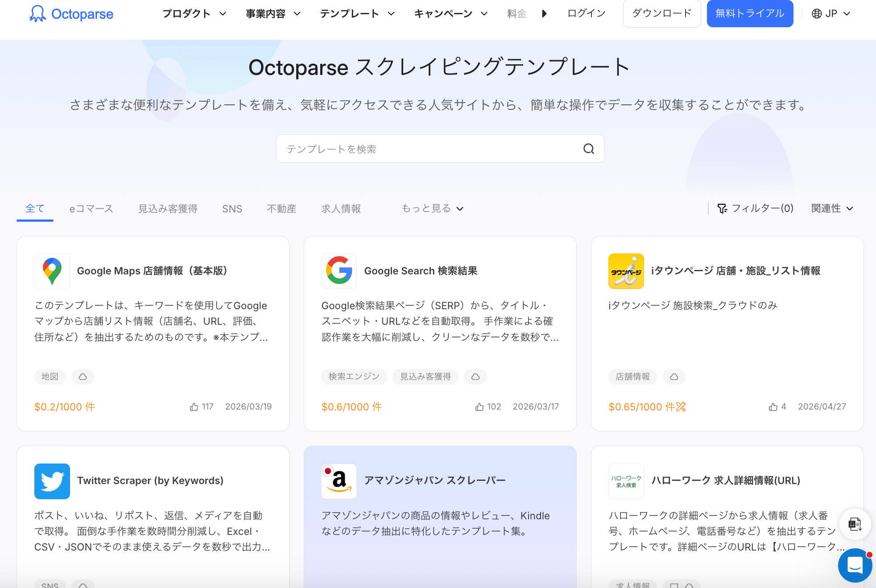Viewport: 876px width, 588px height.
Task: Click the 検索エンジン tag
Action: [354, 377]
